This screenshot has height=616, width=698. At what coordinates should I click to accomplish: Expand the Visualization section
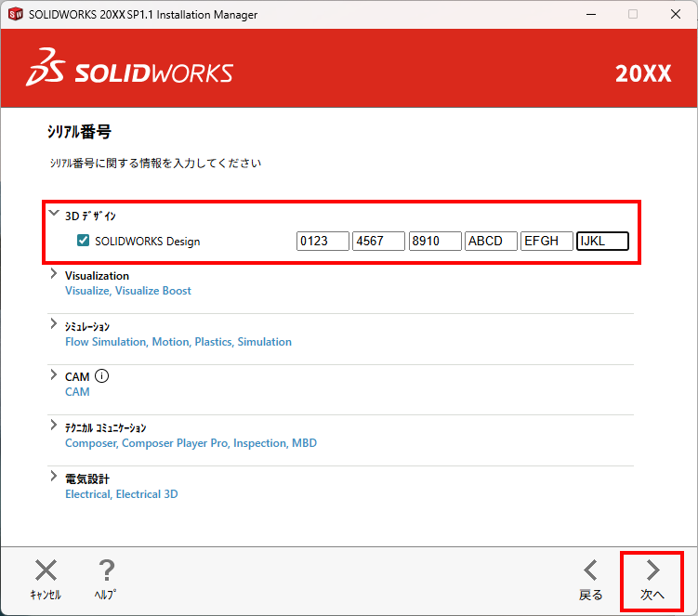point(54,273)
